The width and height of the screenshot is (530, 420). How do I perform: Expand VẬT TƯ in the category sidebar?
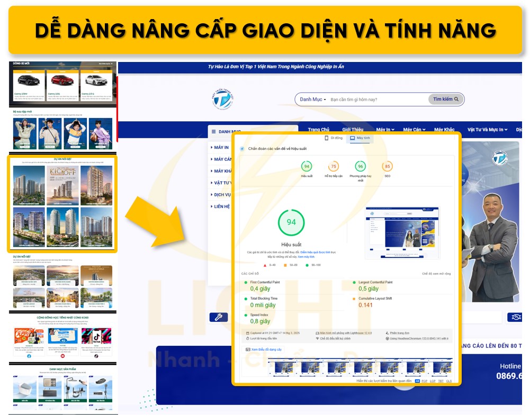coord(221,183)
